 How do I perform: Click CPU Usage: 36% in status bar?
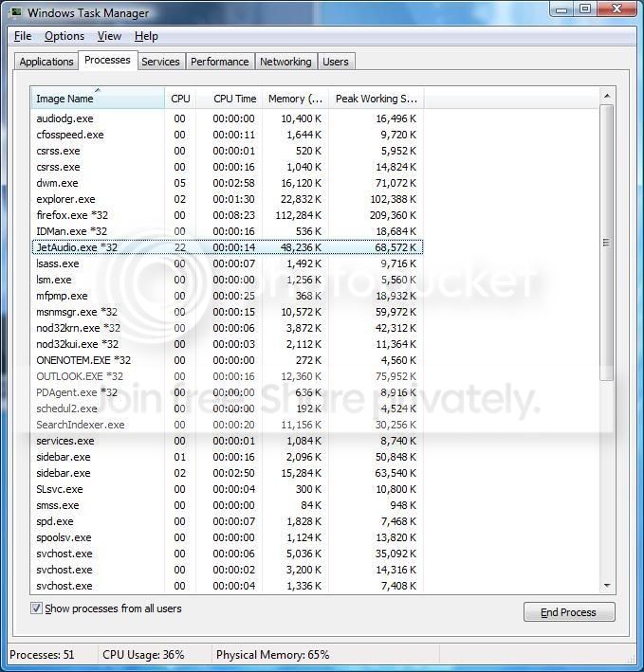143,655
